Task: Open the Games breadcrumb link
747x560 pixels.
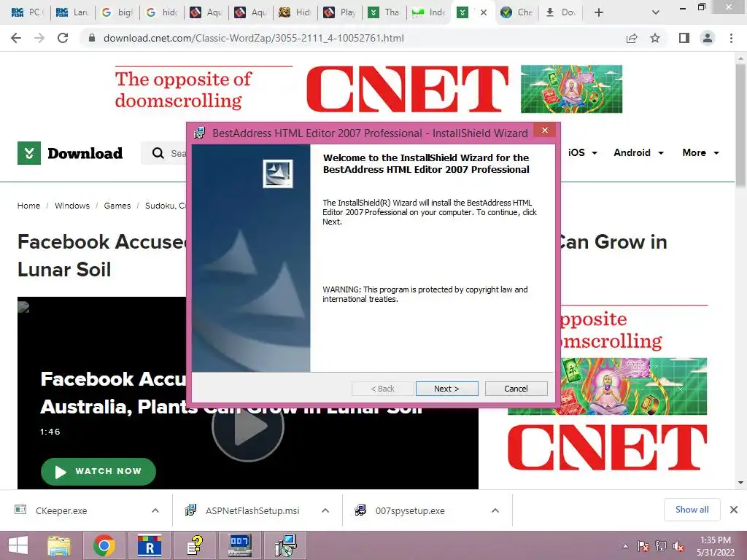Action: 117,206
